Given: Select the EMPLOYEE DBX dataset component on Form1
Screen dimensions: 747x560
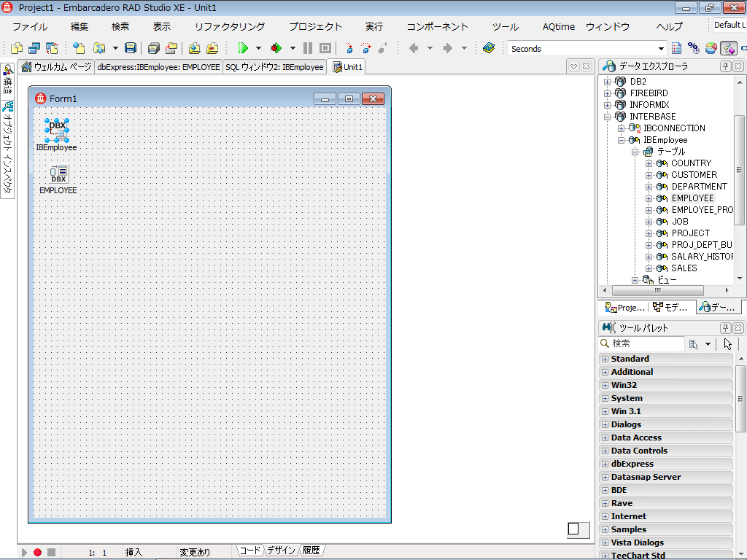Looking at the screenshot, I should (x=58, y=174).
